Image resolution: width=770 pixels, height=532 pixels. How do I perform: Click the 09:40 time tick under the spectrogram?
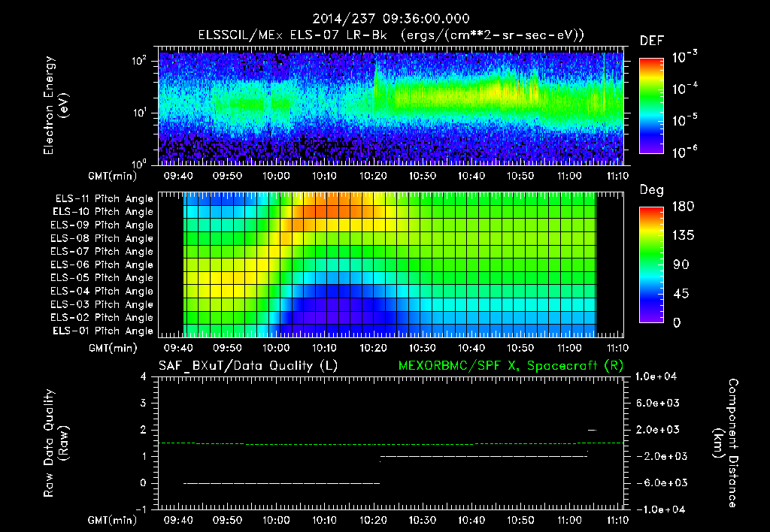pyautogui.click(x=178, y=176)
